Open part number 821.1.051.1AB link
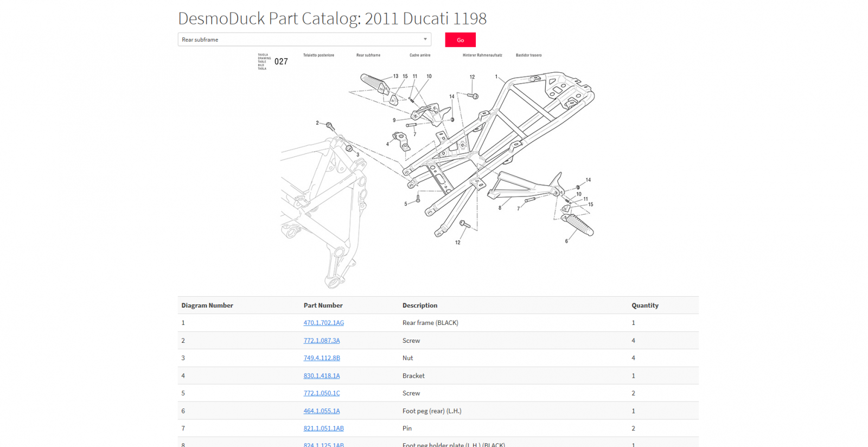868x447 pixels. click(323, 429)
